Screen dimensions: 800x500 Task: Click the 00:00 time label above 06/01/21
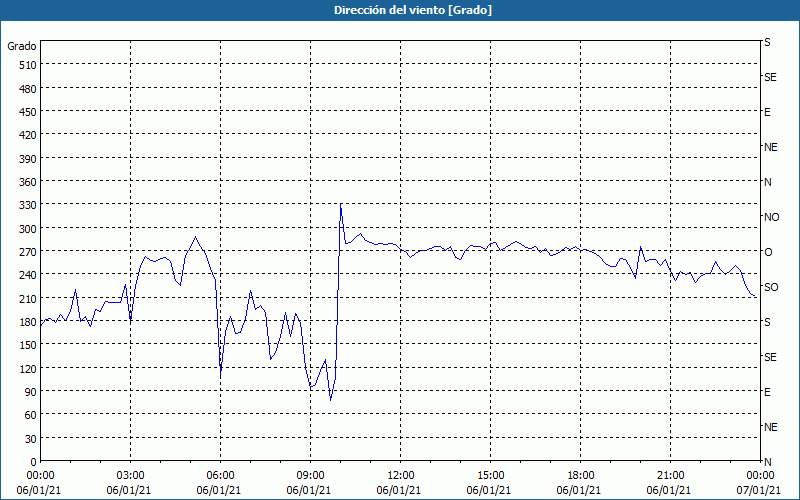click(40, 476)
